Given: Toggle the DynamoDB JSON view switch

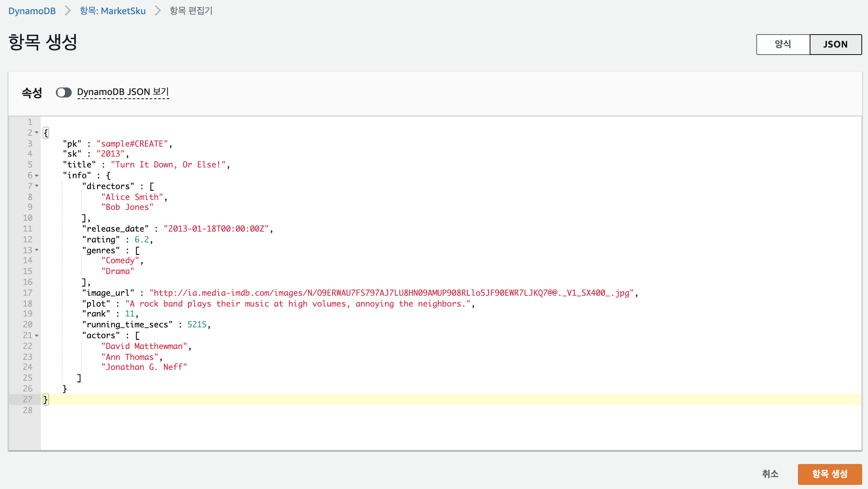Looking at the screenshot, I should coord(64,92).
